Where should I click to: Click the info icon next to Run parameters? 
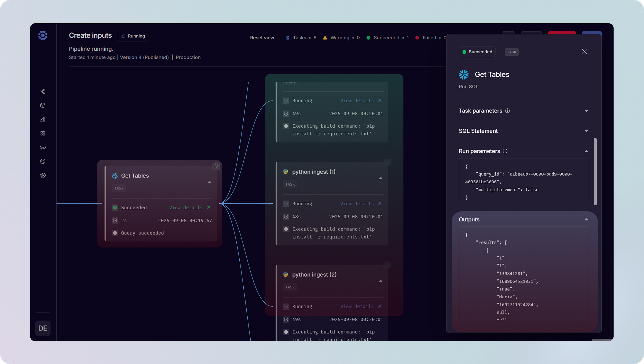tap(505, 151)
